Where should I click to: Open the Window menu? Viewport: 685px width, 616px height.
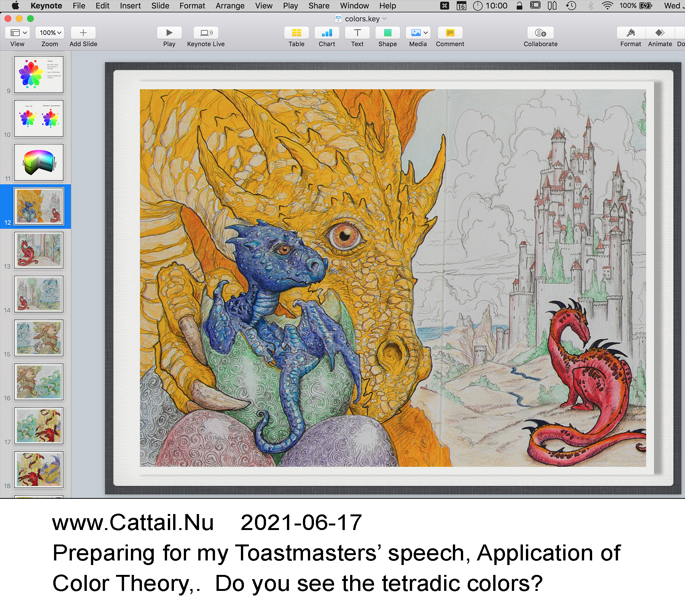pyautogui.click(x=354, y=6)
